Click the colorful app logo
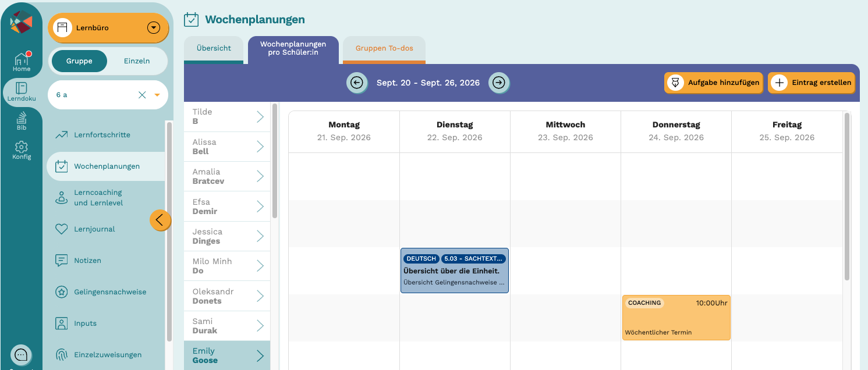 point(22,23)
